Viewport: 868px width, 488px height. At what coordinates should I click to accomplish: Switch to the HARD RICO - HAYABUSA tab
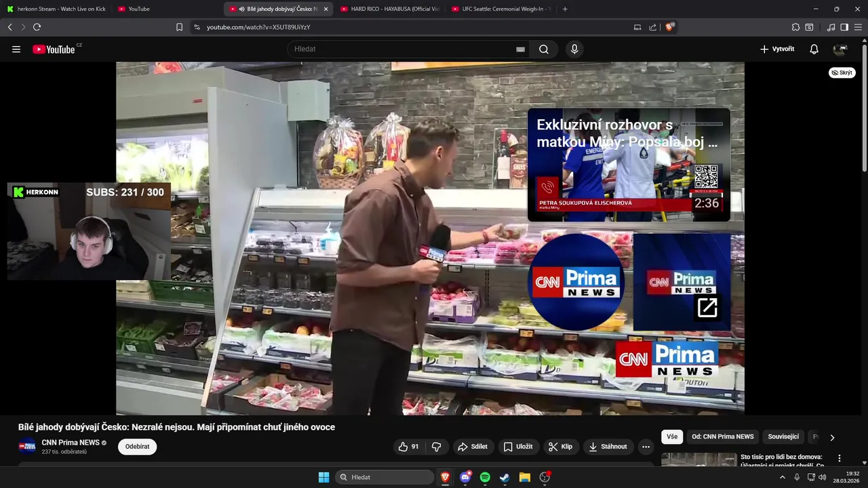click(390, 9)
